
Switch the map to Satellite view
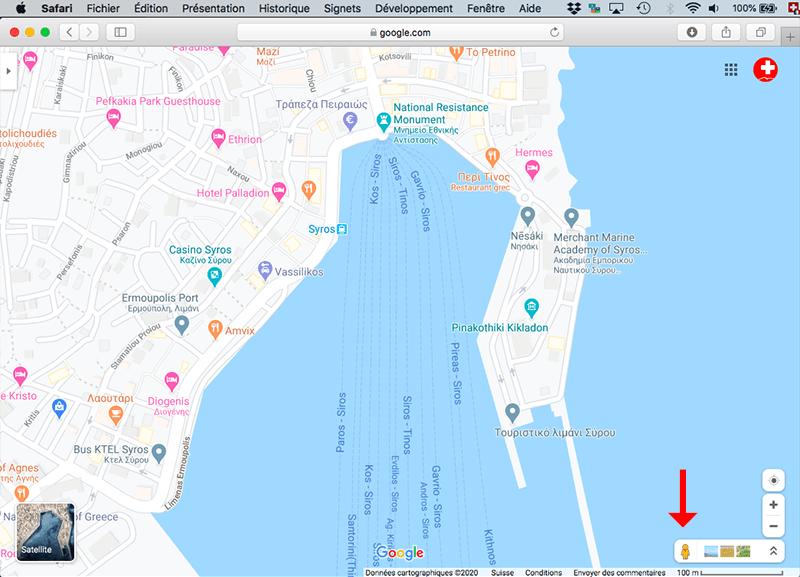tap(45, 532)
